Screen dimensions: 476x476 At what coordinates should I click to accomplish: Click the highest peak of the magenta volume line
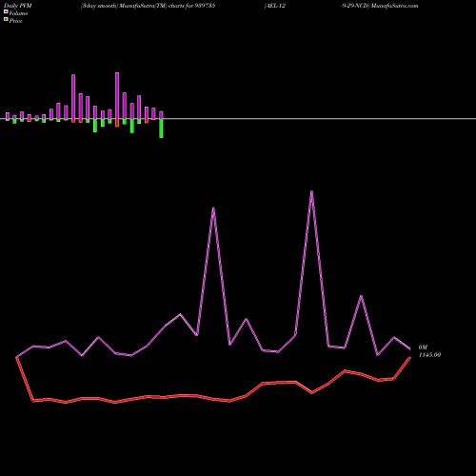(x=311, y=191)
